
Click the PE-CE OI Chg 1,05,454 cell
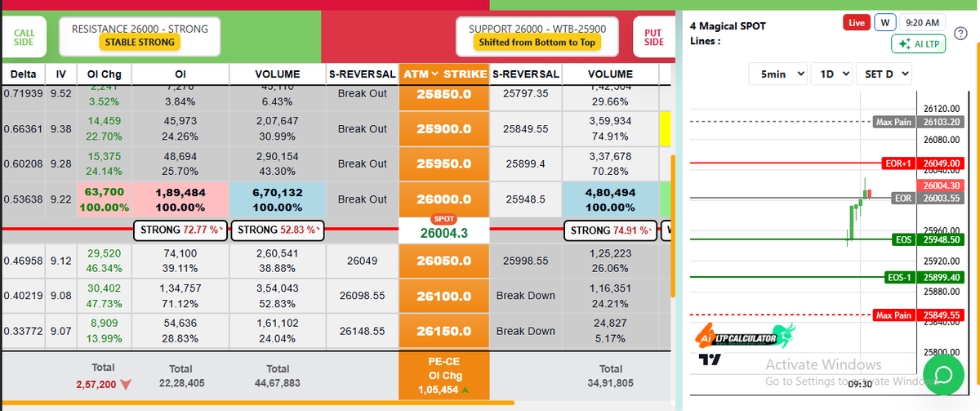[x=444, y=376]
